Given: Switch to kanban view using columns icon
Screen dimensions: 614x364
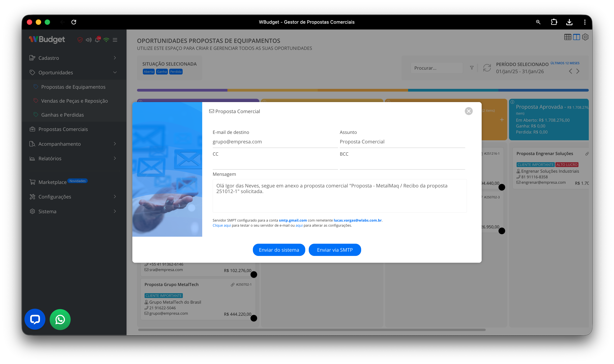Looking at the screenshot, I should click(577, 37).
